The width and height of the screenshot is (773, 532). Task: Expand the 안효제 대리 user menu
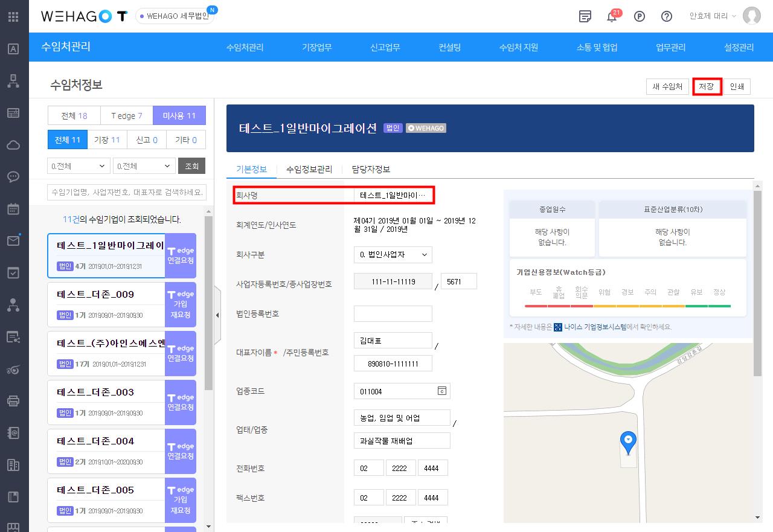(713, 16)
